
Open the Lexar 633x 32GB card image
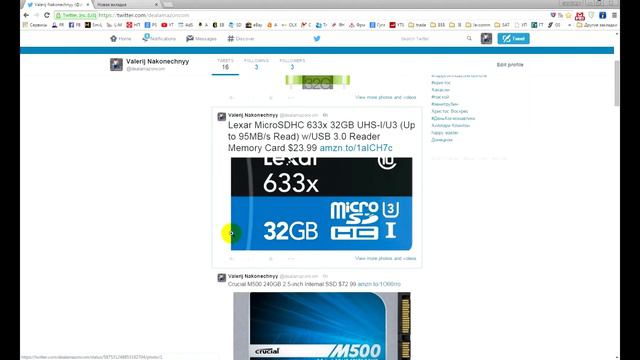click(x=322, y=204)
